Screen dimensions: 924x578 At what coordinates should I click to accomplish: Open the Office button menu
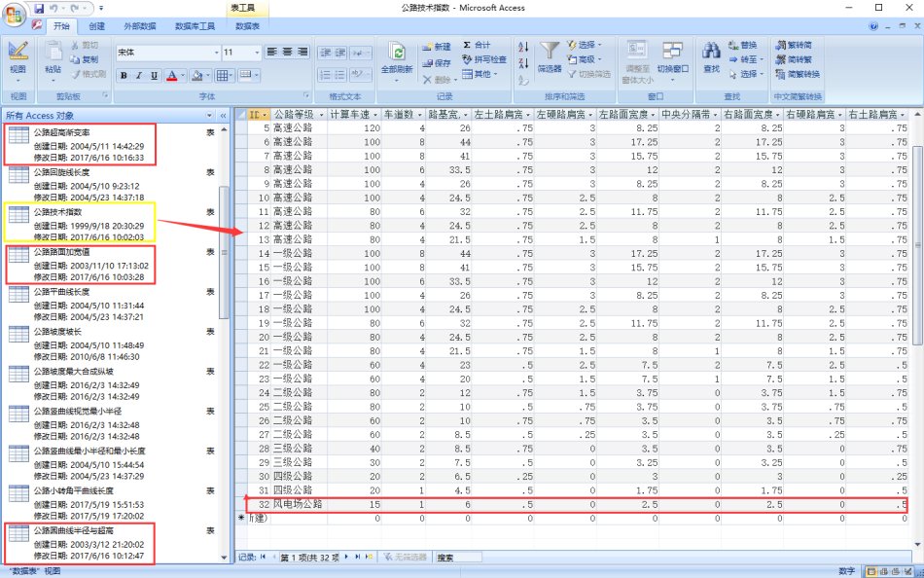click(14, 12)
